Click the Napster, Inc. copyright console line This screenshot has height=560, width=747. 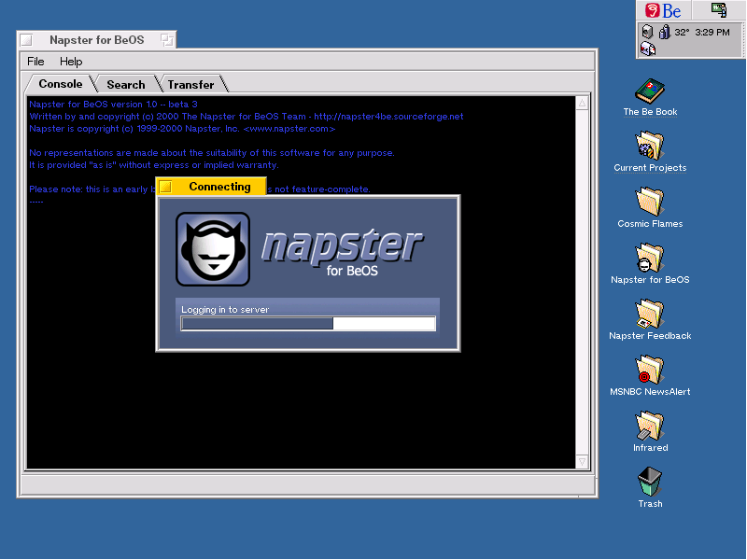182,129
